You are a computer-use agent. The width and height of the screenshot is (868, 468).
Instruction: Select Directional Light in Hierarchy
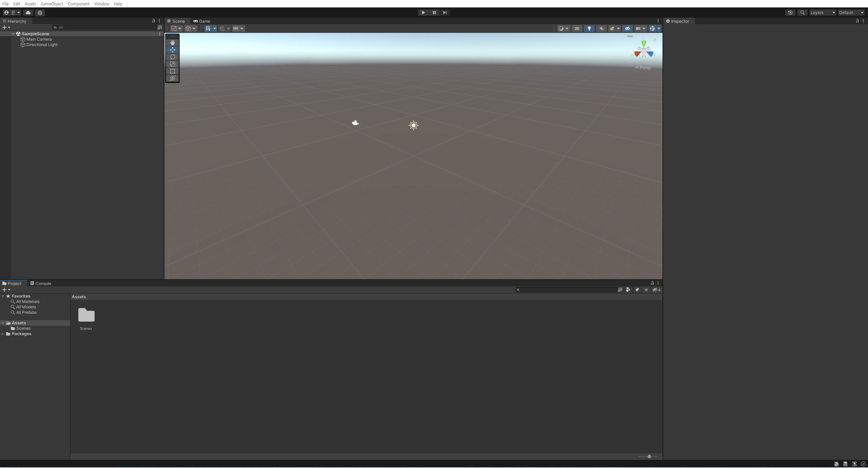(42, 45)
